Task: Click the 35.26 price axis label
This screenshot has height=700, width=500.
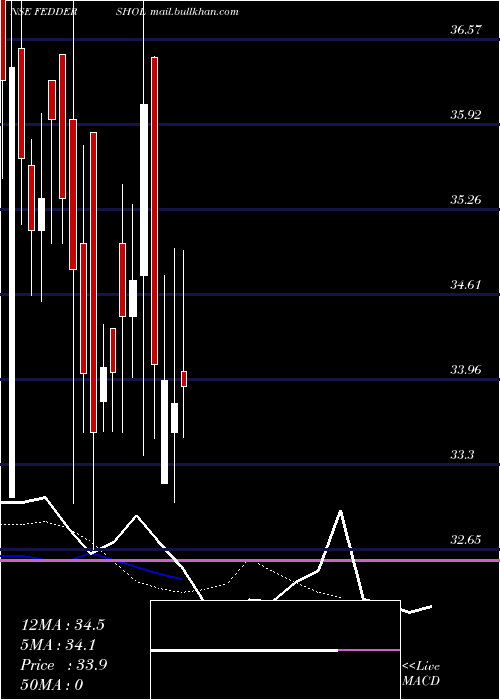Action: tap(467, 200)
